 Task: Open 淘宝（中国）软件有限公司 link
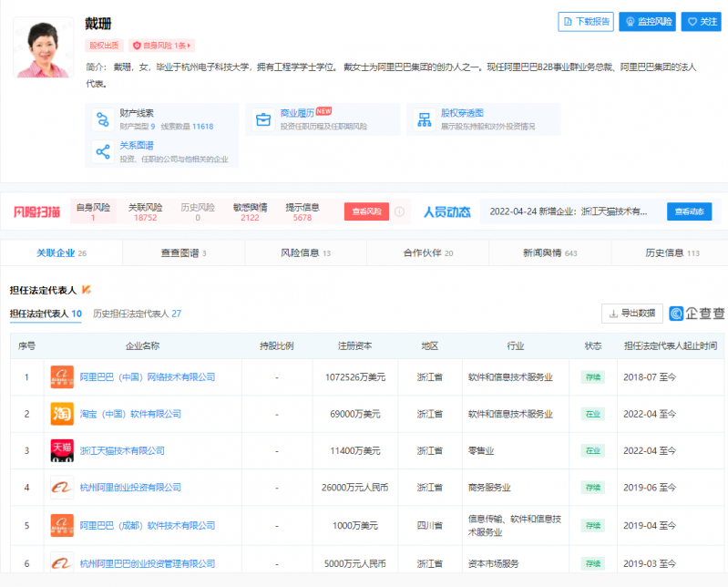[130, 414]
